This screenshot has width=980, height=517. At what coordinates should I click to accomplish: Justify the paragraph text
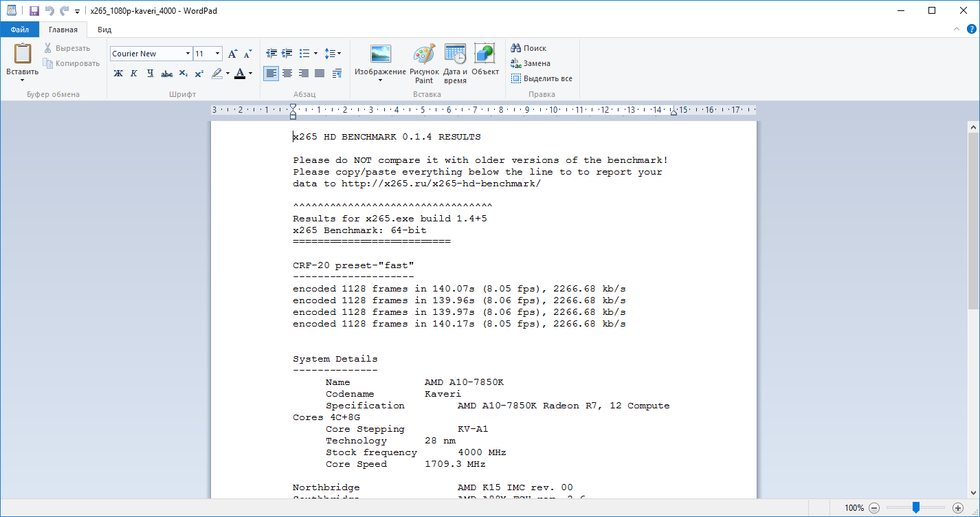click(320, 74)
